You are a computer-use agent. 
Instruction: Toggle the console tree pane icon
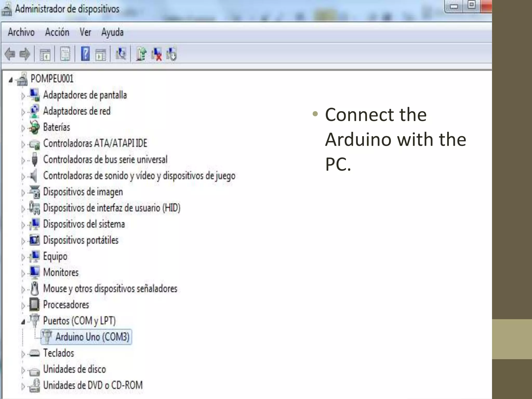(45, 55)
